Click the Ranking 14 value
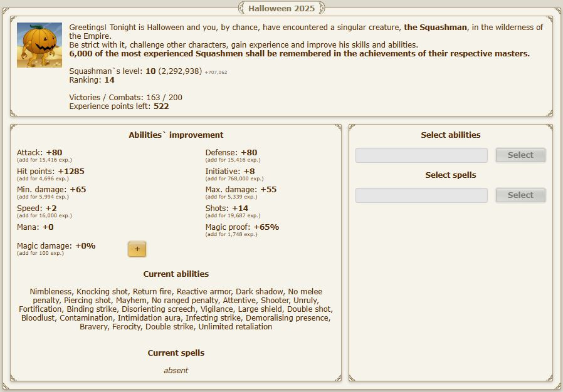This screenshot has width=563, height=392. click(x=92, y=80)
